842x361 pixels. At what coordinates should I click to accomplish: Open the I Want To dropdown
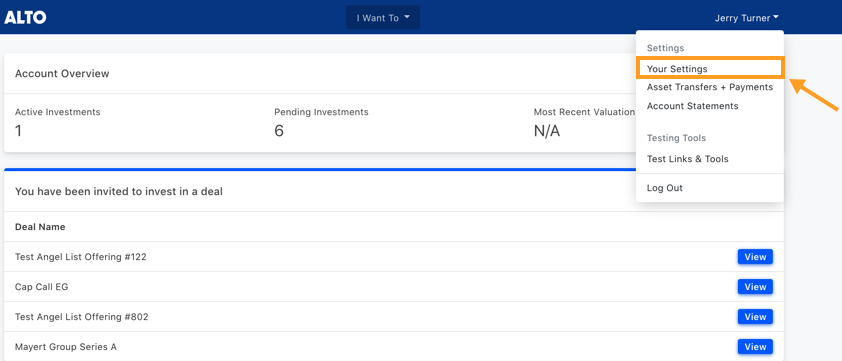point(383,18)
